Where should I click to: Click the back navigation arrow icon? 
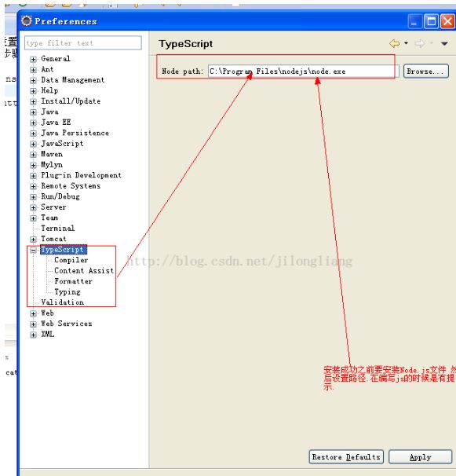[x=394, y=43]
